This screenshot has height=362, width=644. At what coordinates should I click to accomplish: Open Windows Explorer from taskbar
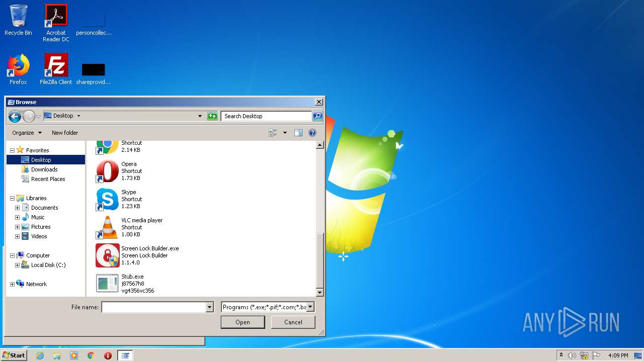pyautogui.click(x=57, y=355)
